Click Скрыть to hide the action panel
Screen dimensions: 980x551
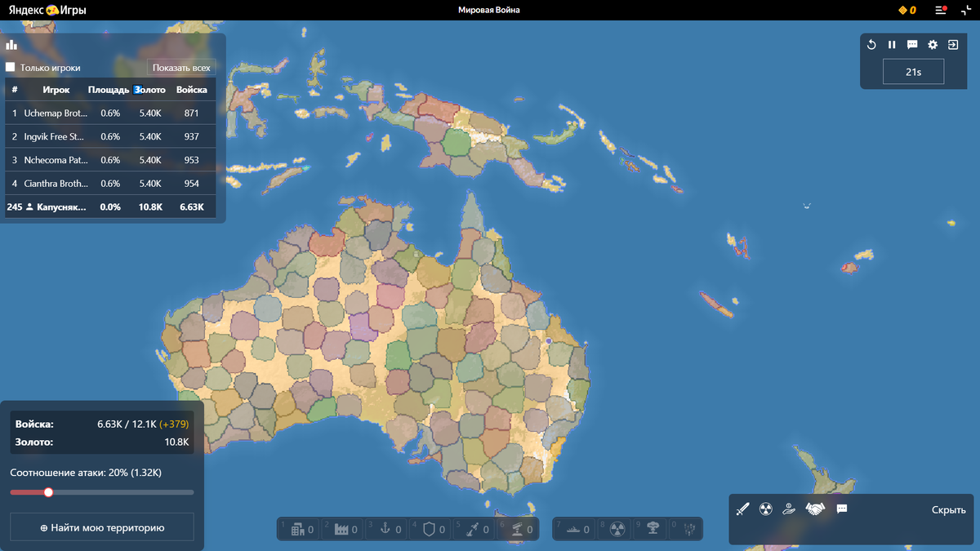pyautogui.click(x=949, y=509)
